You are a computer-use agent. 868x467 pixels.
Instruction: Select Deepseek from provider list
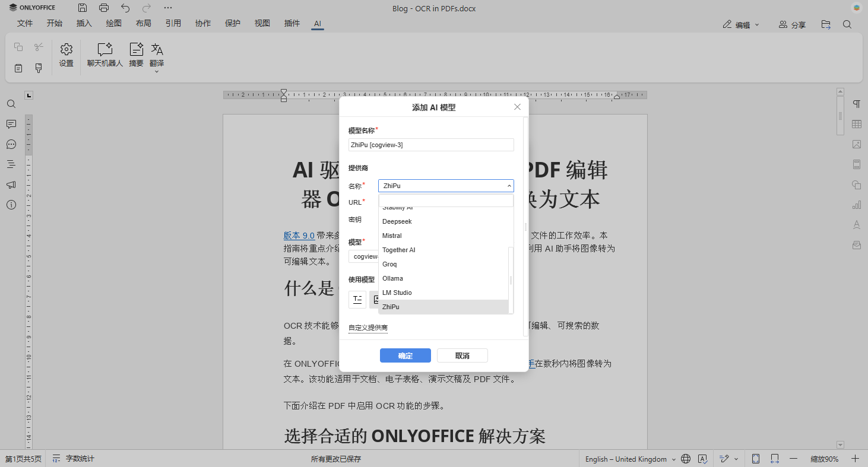pyautogui.click(x=443, y=221)
